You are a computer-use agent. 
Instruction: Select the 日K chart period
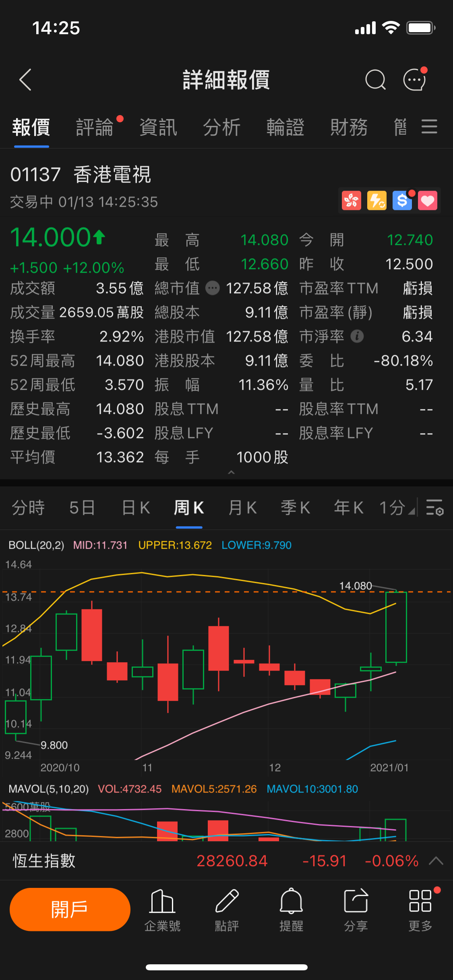point(136,508)
